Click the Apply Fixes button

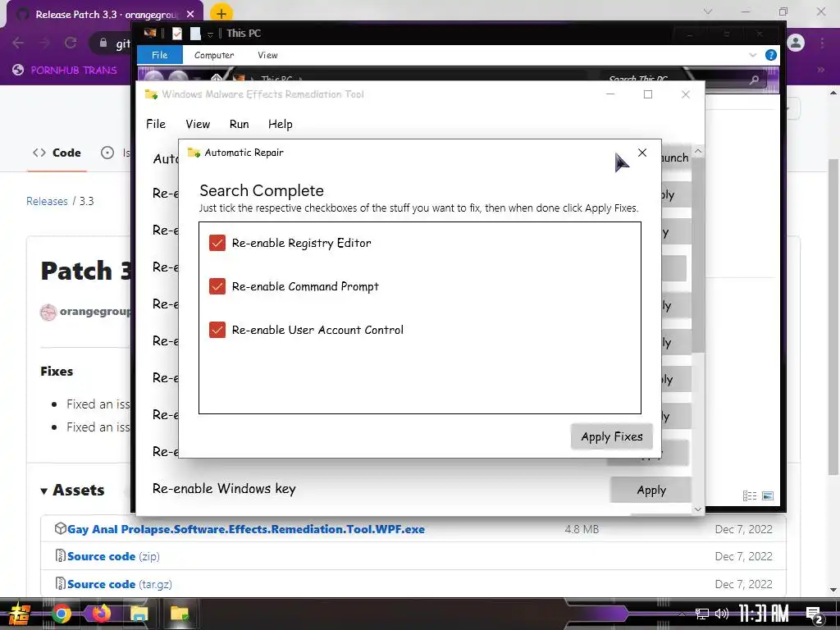click(612, 436)
